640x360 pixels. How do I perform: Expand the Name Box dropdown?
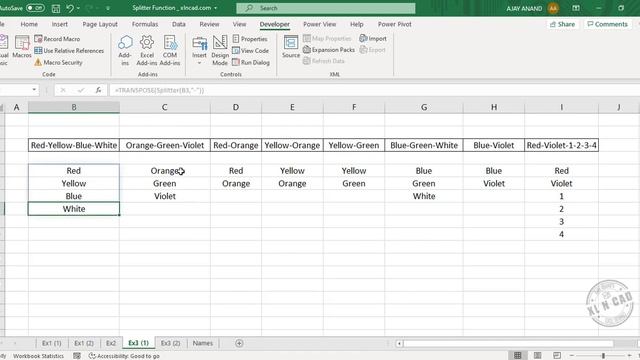(34, 90)
